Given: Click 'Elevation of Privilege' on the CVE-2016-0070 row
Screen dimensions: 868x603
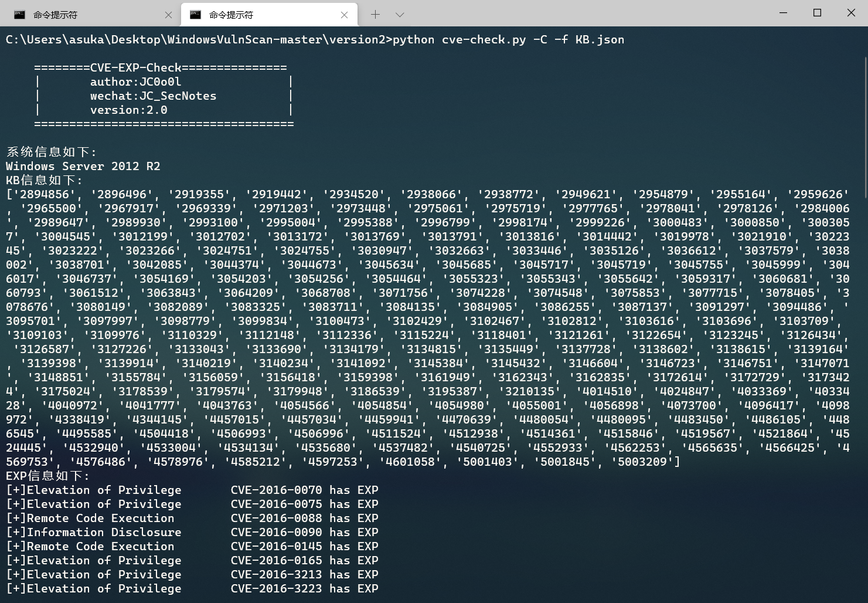Looking at the screenshot, I should click(x=104, y=490).
